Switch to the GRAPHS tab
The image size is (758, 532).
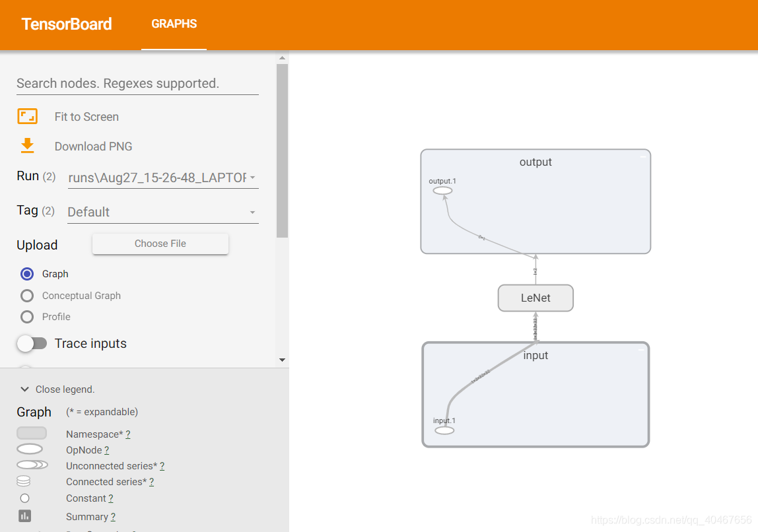[x=174, y=24]
